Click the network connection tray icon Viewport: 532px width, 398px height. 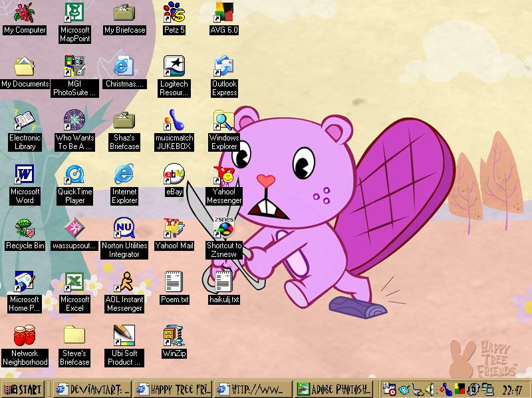487,389
